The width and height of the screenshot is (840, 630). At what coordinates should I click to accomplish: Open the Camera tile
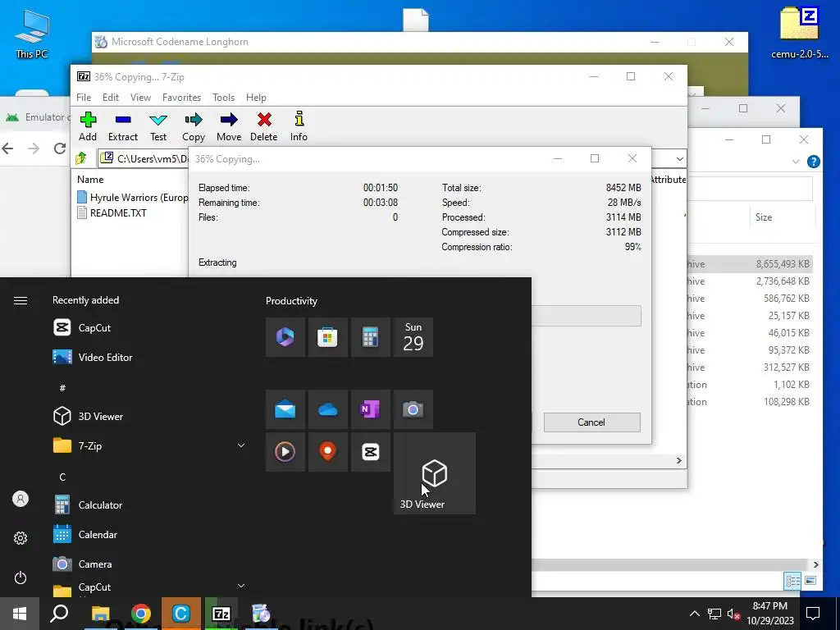413,410
